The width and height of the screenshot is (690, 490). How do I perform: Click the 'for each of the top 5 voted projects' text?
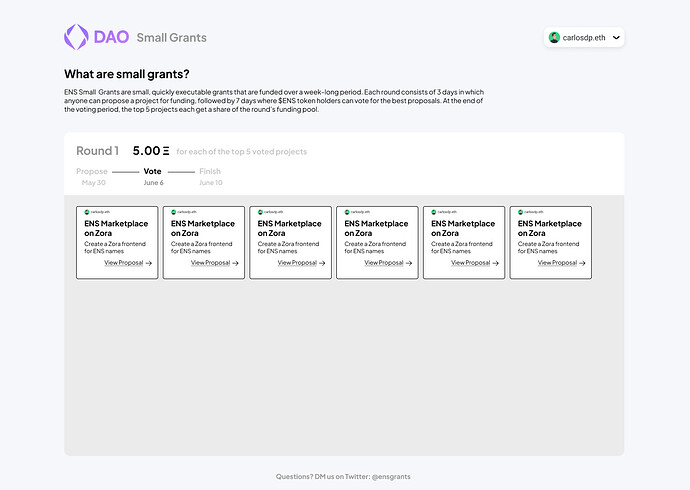242,152
